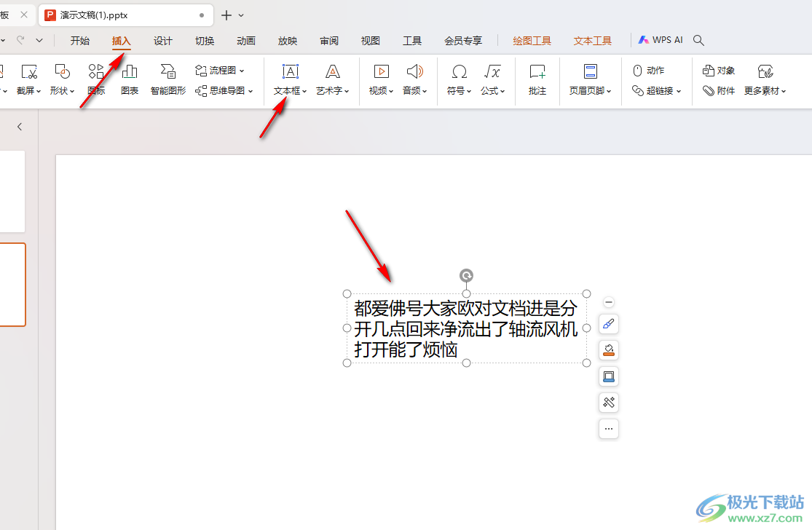Expand 页眉页脚 dropdown arrow

click(x=609, y=91)
